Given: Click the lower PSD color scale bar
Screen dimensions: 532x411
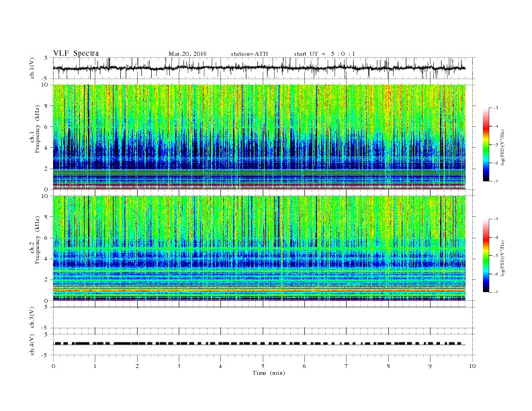Looking at the screenshot, I should click(486, 255).
